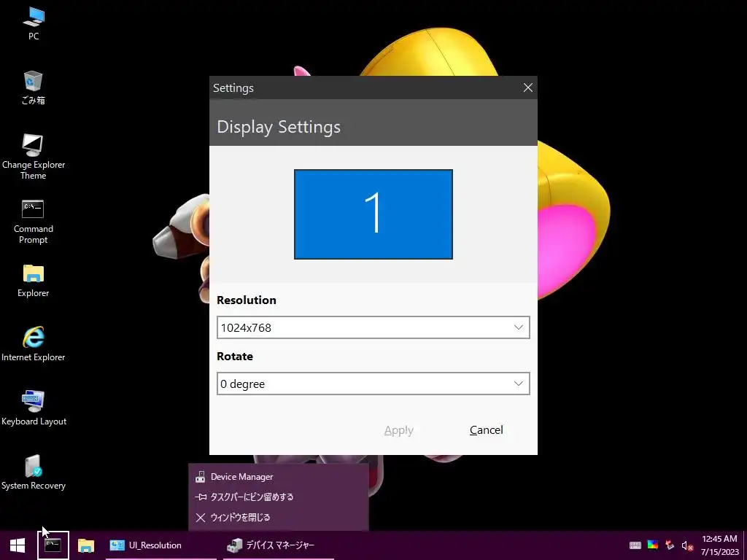Launch Command Prompt from desktop
Viewport: 747px width, 560px height.
click(x=34, y=221)
